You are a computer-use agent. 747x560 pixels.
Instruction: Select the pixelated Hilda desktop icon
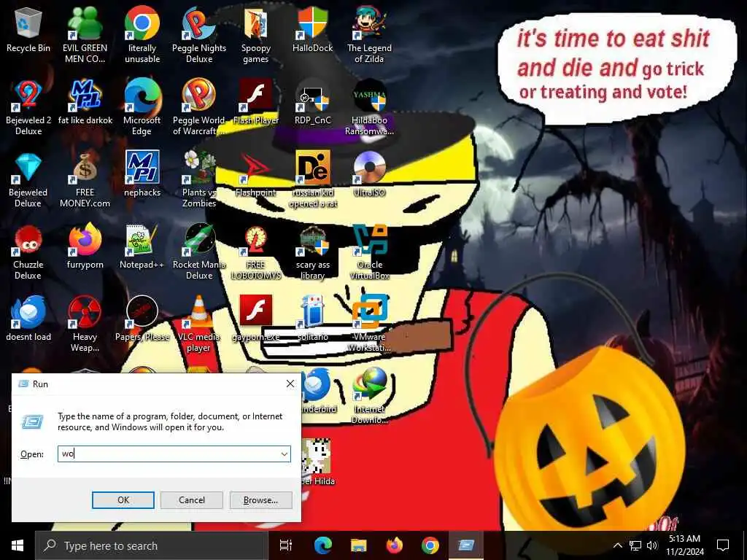coord(317,462)
